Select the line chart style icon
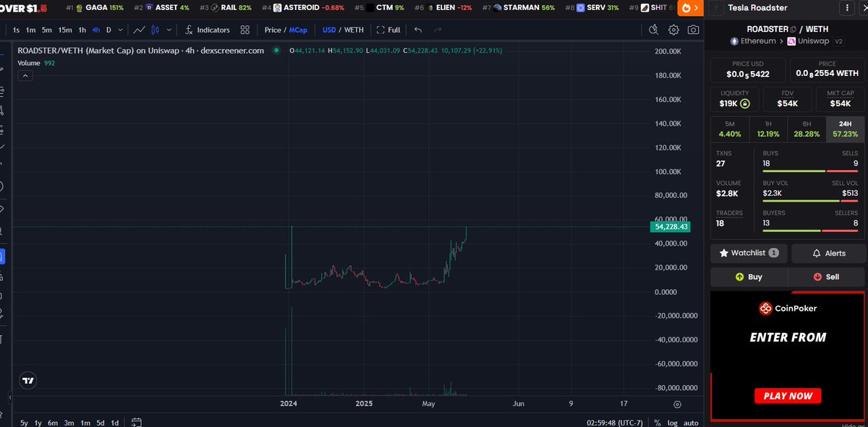The image size is (868, 427). point(140,30)
